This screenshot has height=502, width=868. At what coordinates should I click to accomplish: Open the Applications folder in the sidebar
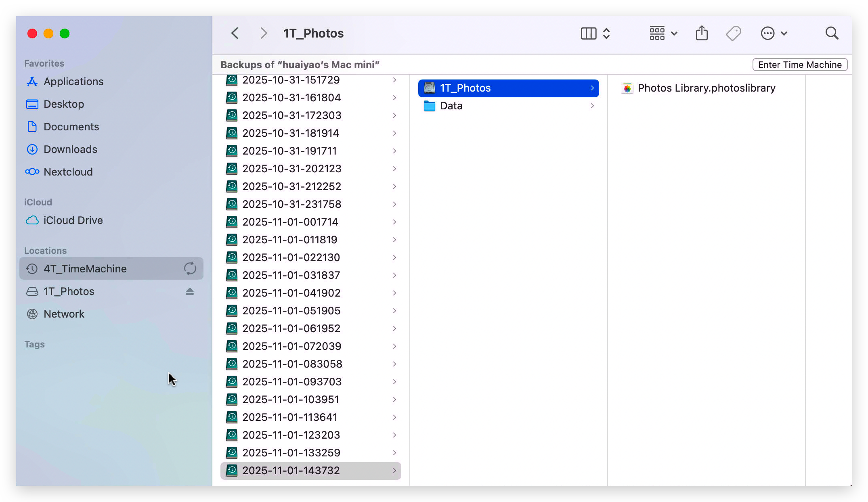[x=73, y=82]
